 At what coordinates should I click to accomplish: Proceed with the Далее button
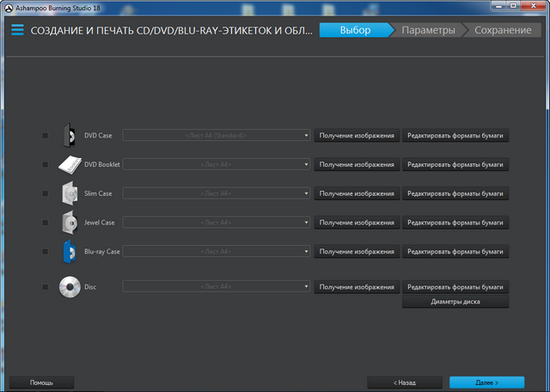point(487,383)
